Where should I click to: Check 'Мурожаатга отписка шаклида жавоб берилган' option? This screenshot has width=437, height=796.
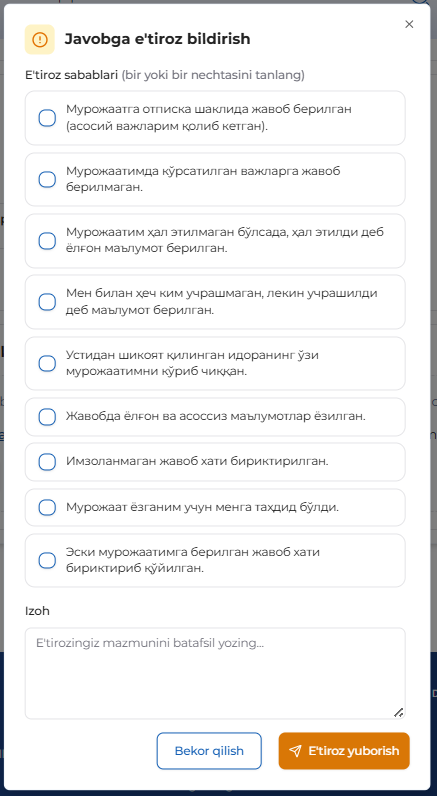pyautogui.click(x=47, y=118)
